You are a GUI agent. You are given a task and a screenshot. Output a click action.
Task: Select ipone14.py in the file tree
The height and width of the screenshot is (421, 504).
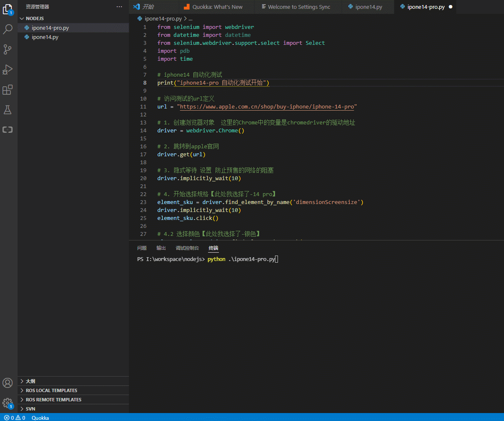73,37
